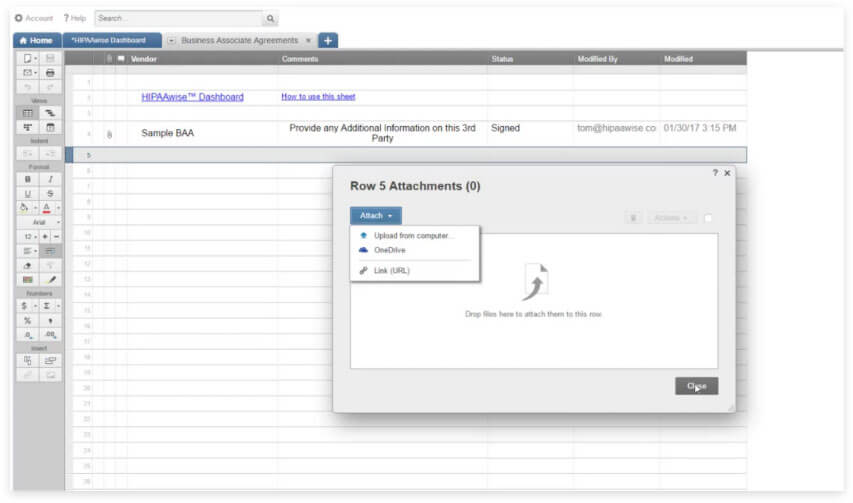This screenshot has height=503, width=853.
Task: Select Upload from computer option
Action: (x=415, y=235)
